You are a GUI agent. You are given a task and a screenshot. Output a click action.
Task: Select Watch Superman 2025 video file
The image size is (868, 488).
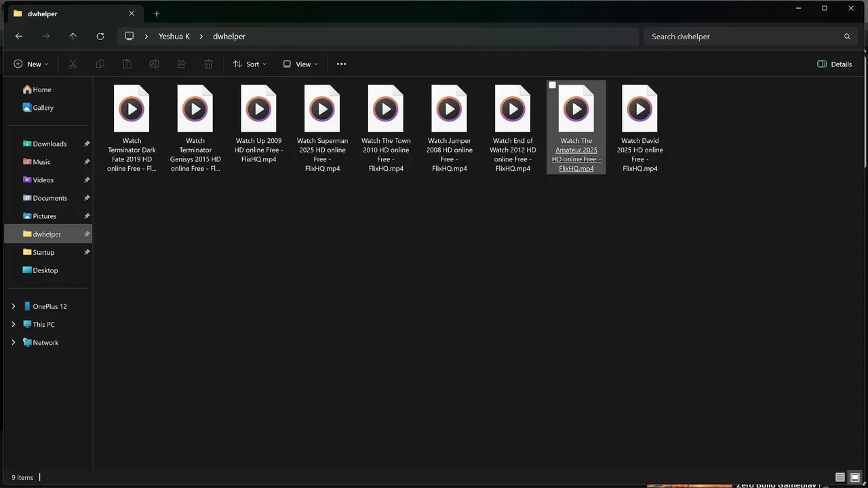[323, 128]
